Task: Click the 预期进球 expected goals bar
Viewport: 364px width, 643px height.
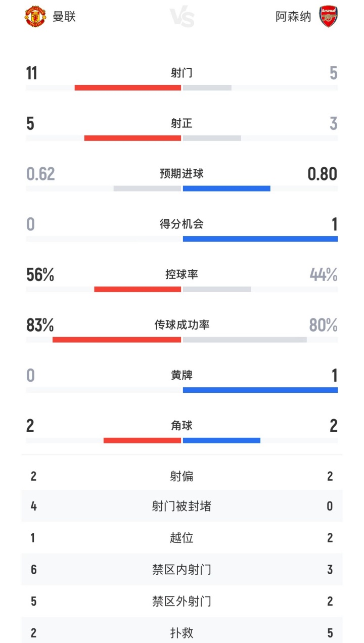Action: click(182, 188)
